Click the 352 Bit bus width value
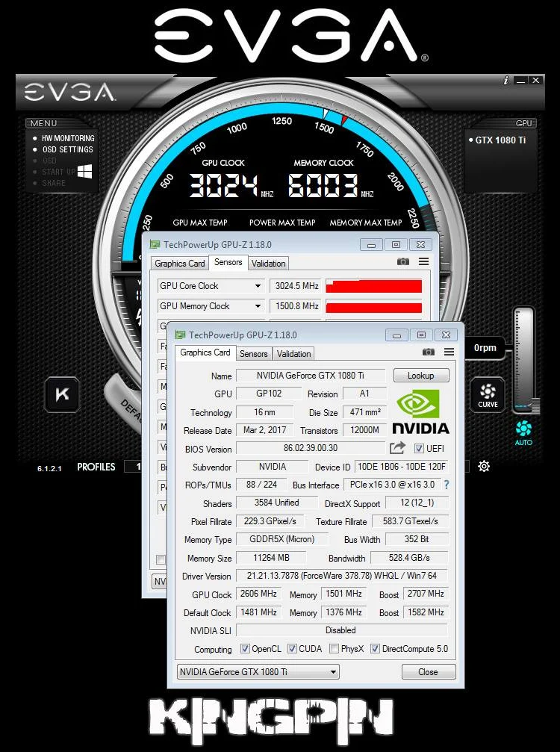The image size is (560, 752). point(416,539)
